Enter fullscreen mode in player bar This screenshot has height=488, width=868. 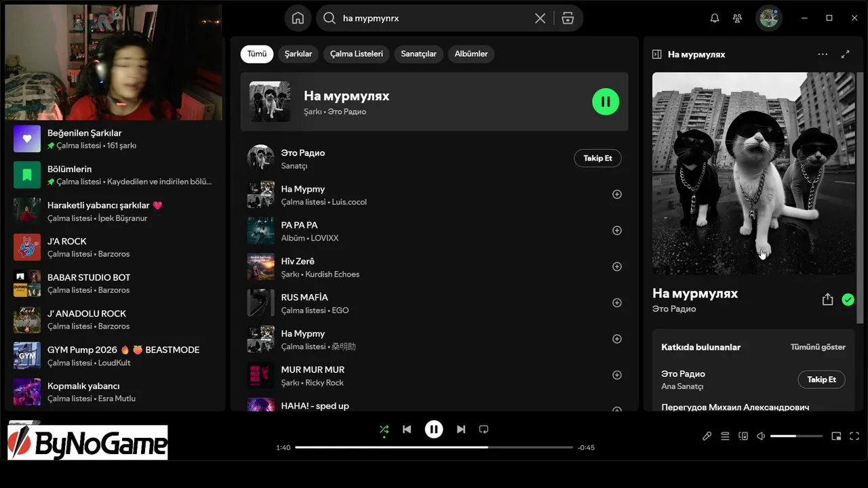tap(854, 436)
